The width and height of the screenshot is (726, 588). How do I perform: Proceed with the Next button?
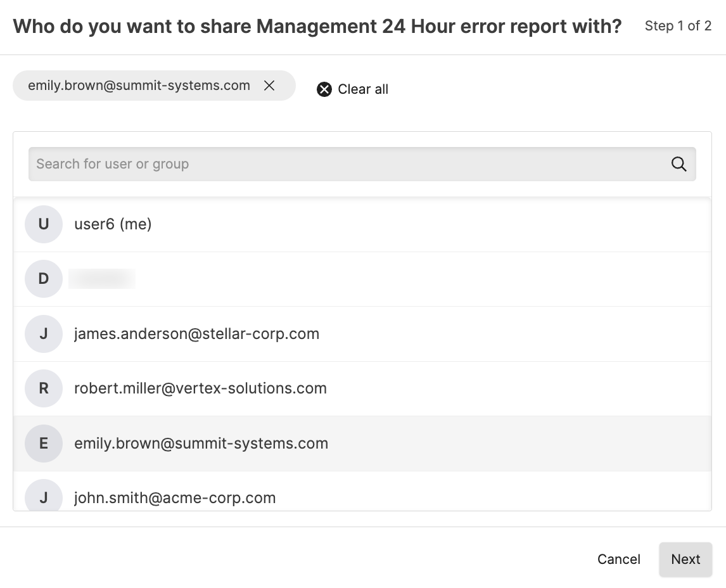(x=685, y=559)
